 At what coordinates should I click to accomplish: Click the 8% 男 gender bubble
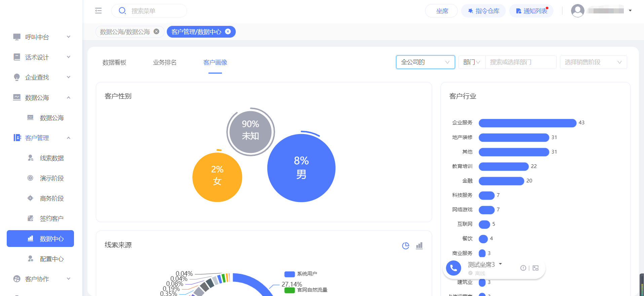(301, 168)
